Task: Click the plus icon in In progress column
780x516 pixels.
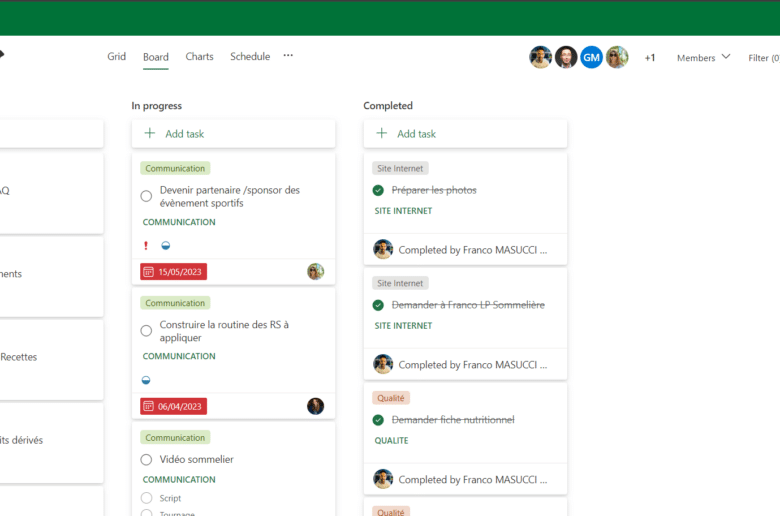Action: click(x=150, y=133)
